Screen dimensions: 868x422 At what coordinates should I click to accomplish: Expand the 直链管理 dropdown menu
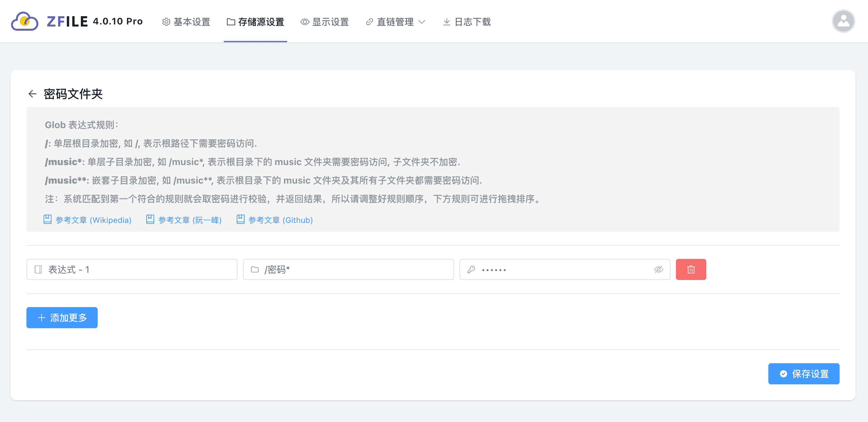pyautogui.click(x=395, y=22)
